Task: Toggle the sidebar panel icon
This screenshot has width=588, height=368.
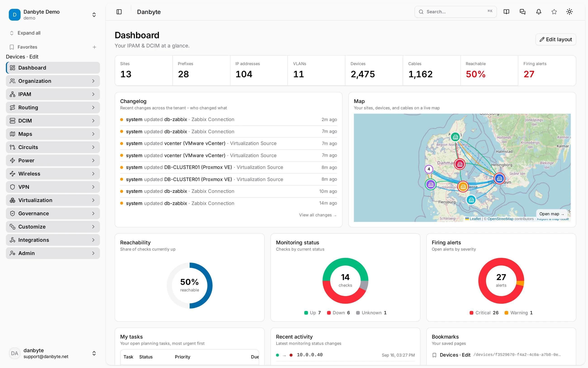Action: pyautogui.click(x=119, y=12)
